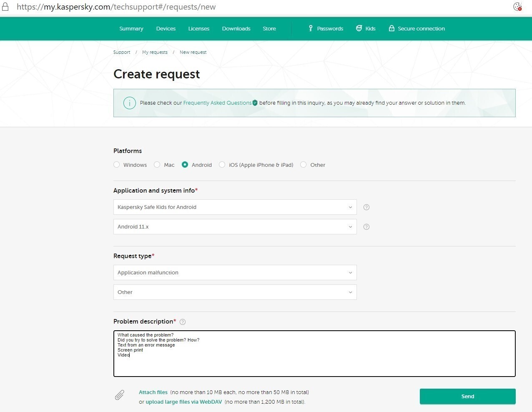
Task: Click the site lock icon in address bar
Action: (5, 7)
